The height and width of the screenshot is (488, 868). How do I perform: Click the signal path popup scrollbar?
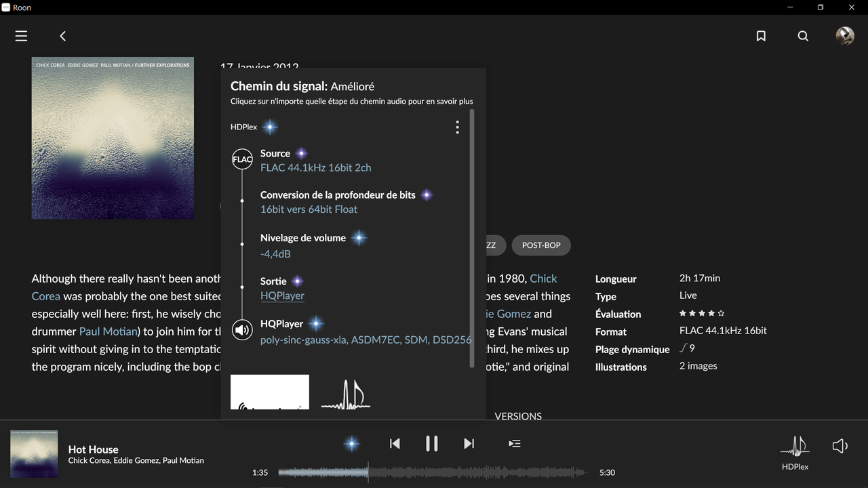point(472,239)
